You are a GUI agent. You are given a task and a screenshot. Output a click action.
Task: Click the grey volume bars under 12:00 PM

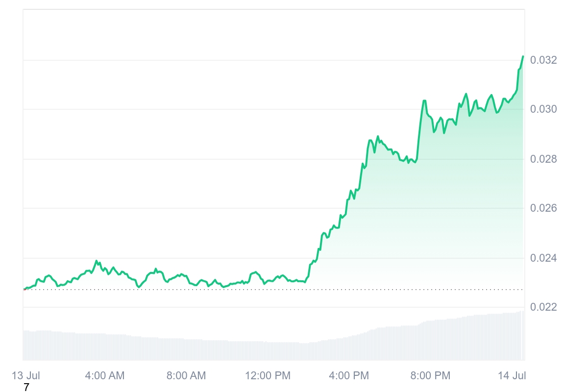(268, 351)
